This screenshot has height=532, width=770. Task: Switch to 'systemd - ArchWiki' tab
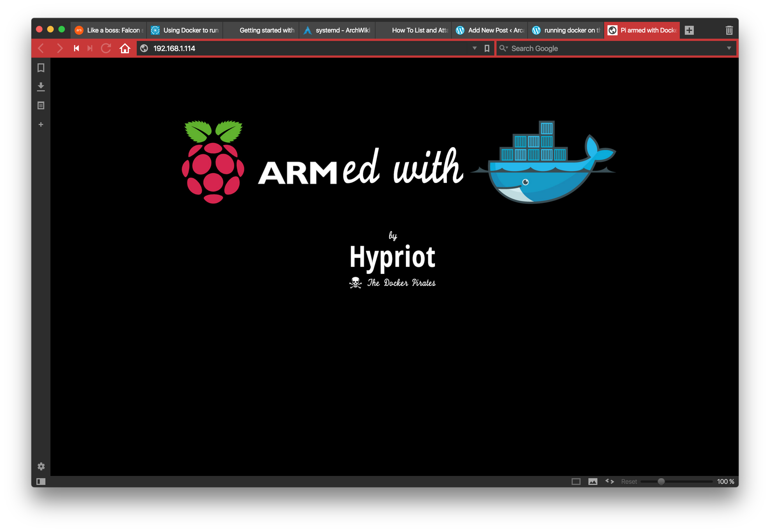click(337, 30)
